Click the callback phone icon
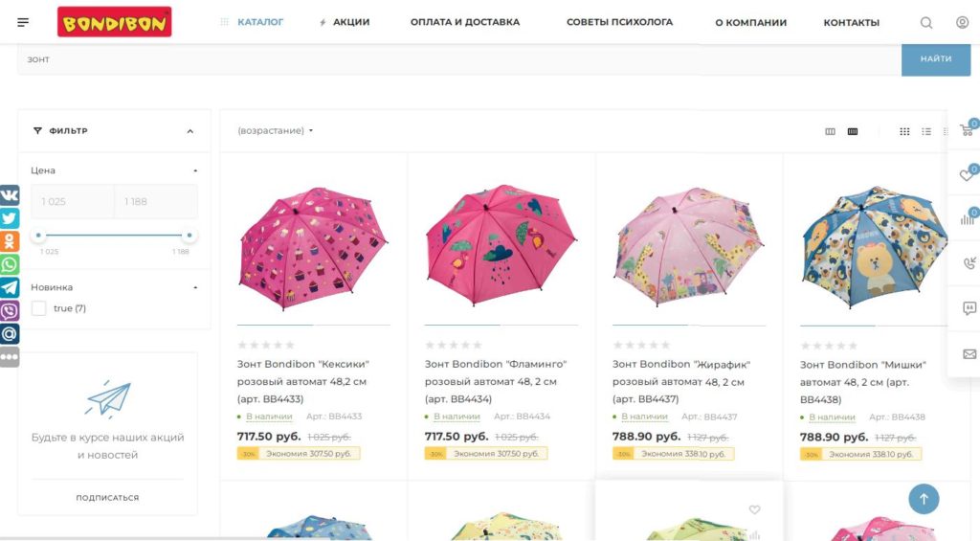The height and width of the screenshot is (541, 980). click(969, 263)
